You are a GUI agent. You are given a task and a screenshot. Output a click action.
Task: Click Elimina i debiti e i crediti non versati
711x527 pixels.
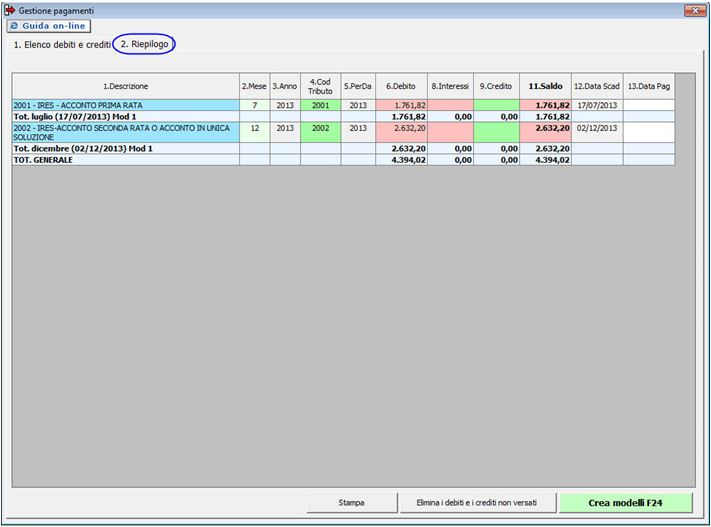pos(477,502)
